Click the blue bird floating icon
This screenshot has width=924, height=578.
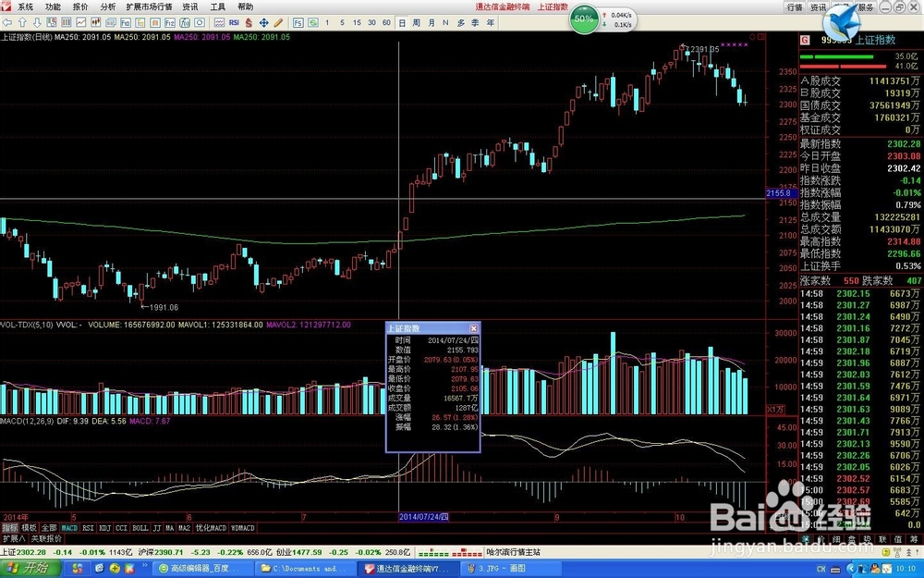[x=842, y=22]
